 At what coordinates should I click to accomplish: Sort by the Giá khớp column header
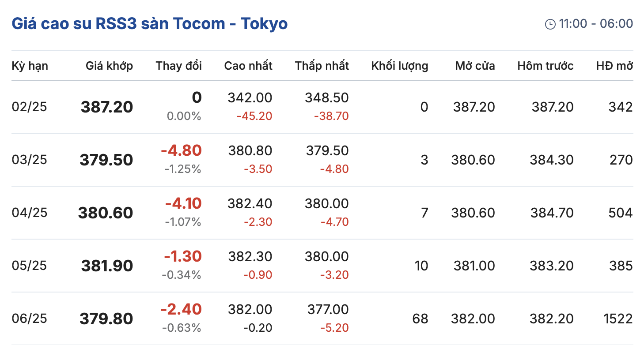pyautogui.click(x=109, y=66)
